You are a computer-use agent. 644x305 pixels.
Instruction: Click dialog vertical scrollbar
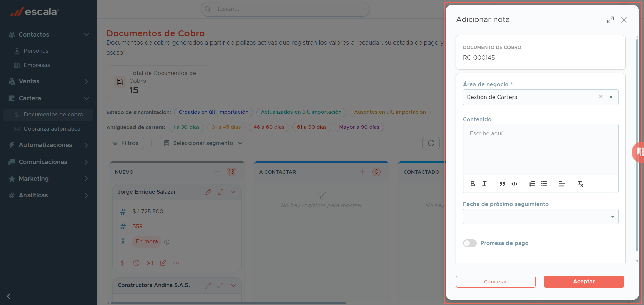(x=637, y=145)
